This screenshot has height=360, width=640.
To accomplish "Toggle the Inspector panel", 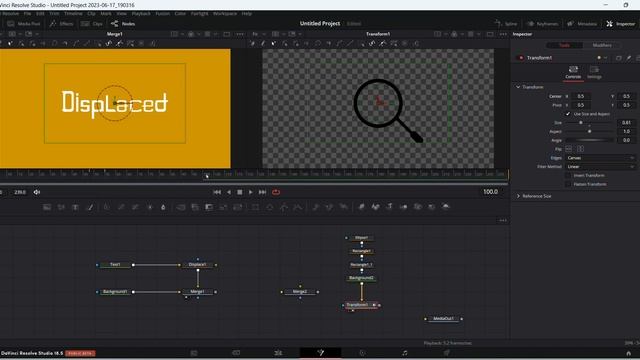I will (620, 24).
